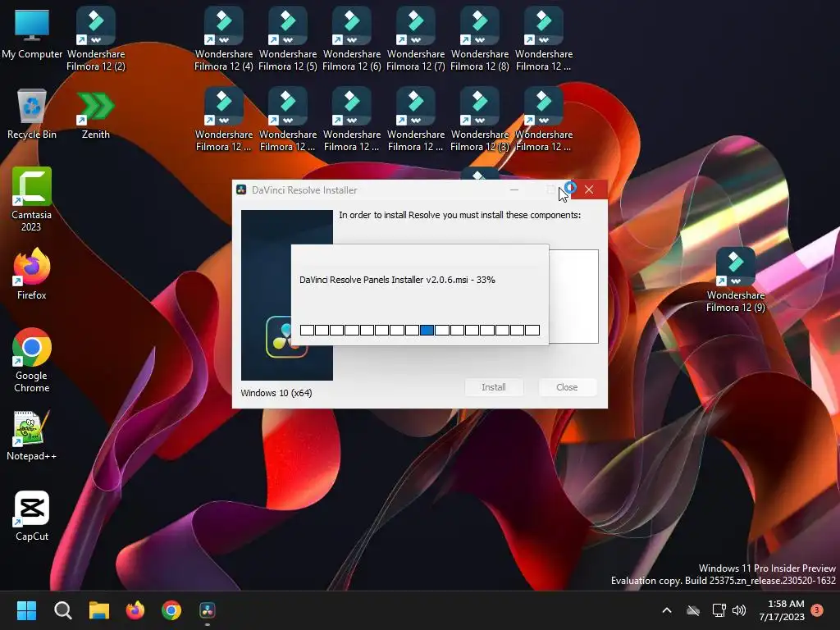840x630 pixels.
Task: Select the Camtasia 2023 desktop shortcut
Action: coord(32,199)
